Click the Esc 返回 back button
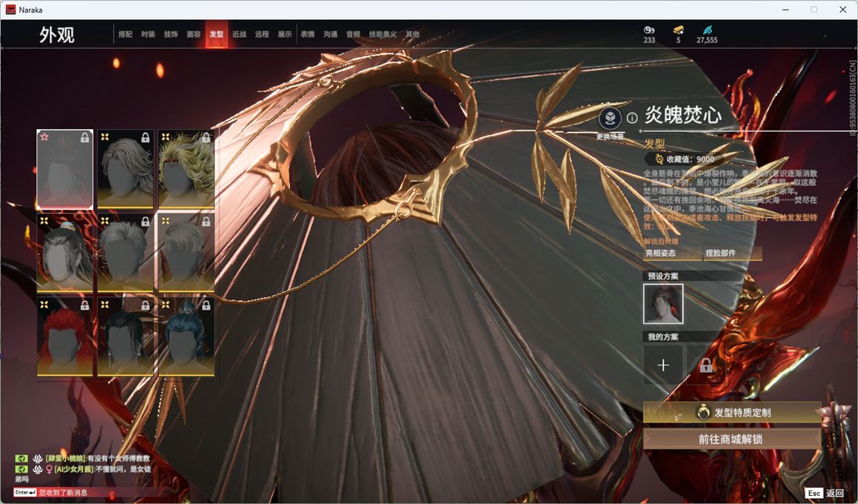Viewport: 858px width, 504px height. pyautogui.click(x=825, y=493)
